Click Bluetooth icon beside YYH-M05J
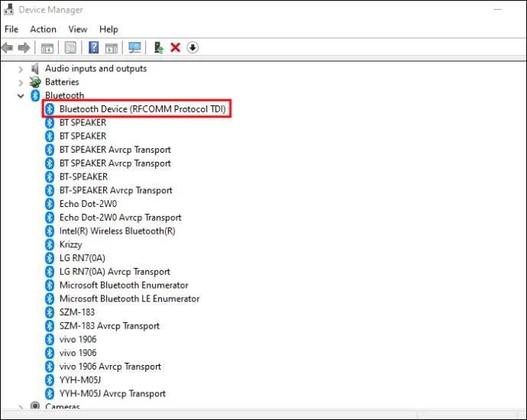Screen dimensions: 527x420 pyautogui.click(x=50, y=380)
